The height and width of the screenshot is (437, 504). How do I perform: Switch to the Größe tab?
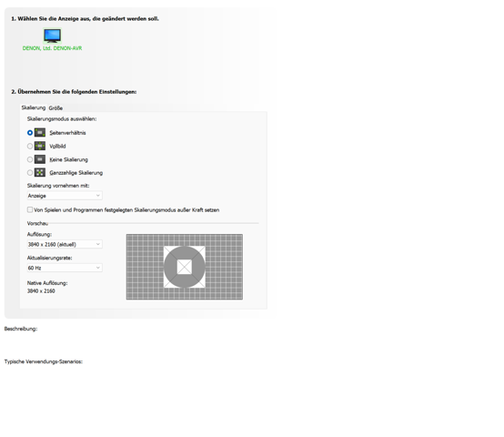(55, 108)
